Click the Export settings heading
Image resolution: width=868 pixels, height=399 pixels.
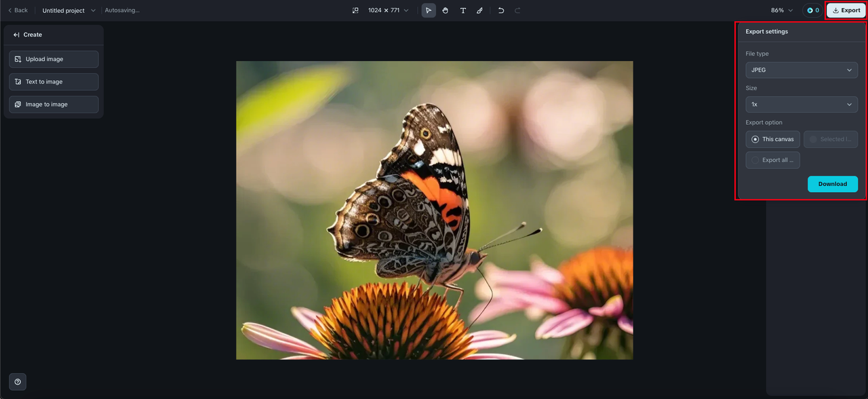[767, 31]
